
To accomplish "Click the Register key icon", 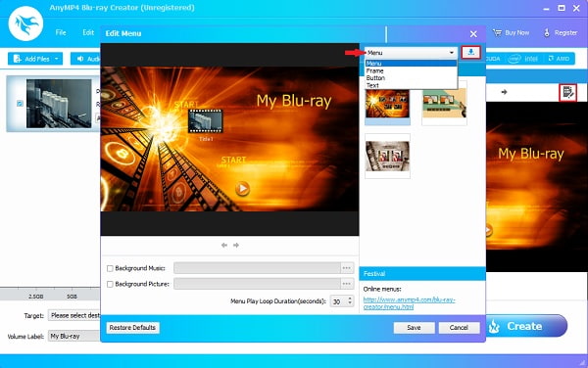I will (547, 33).
